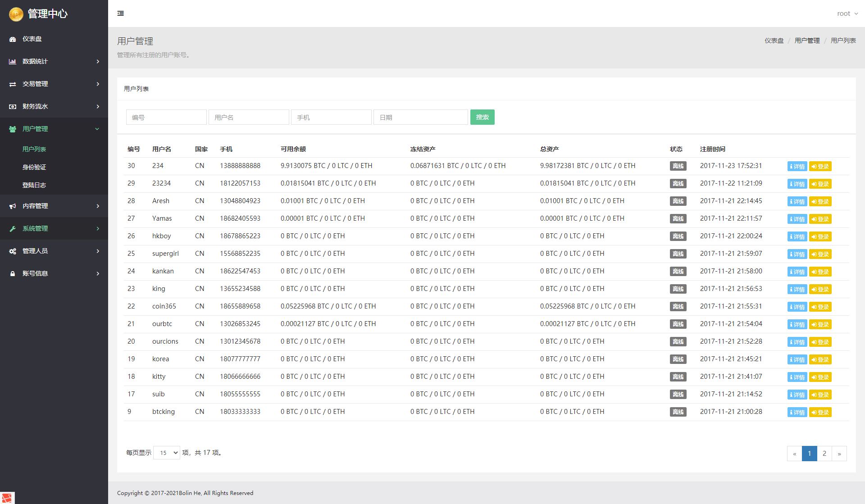Click the 账号信息 account info icon
The width and height of the screenshot is (865, 504).
12,273
